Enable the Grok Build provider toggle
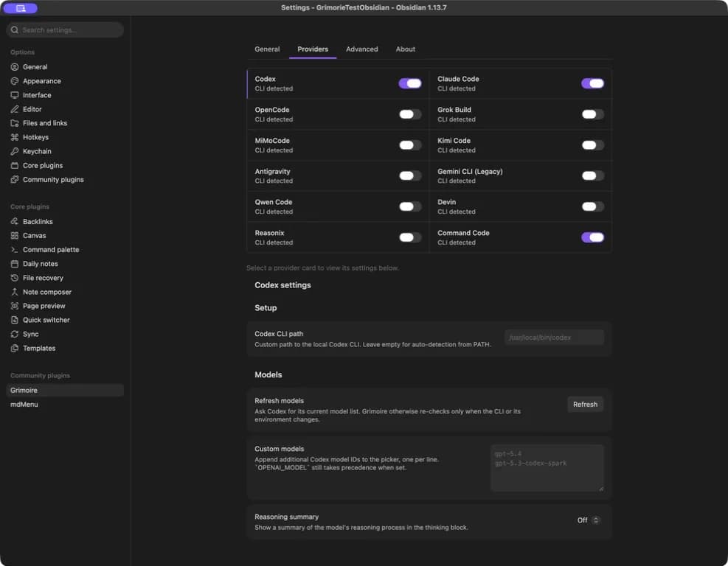Screen dimensions: 728x566 click(x=592, y=114)
